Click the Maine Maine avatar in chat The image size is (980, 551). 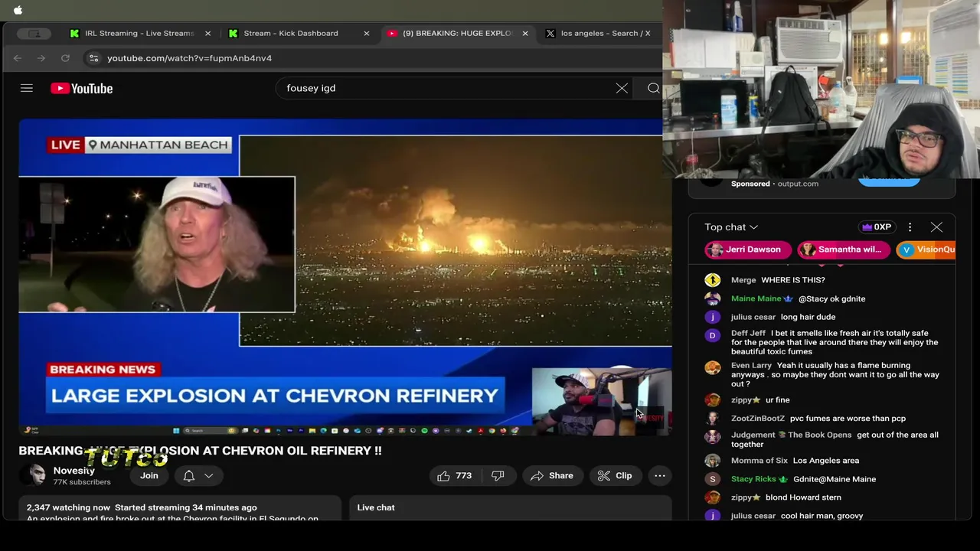click(x=713, y=298)
